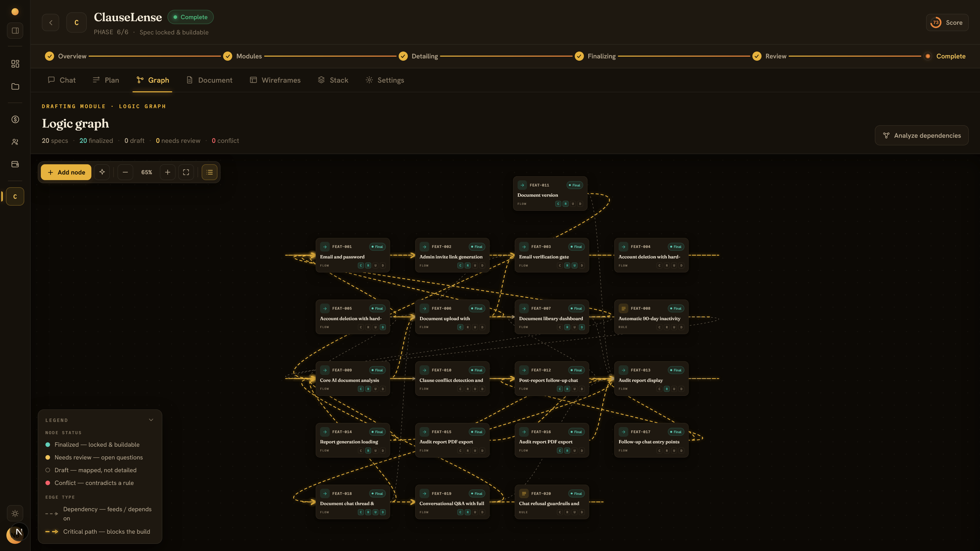Viewport: 980px width, 551px height.
Task: Click flow arrow icon on FEAT-003 node
Action: (524, 247)
